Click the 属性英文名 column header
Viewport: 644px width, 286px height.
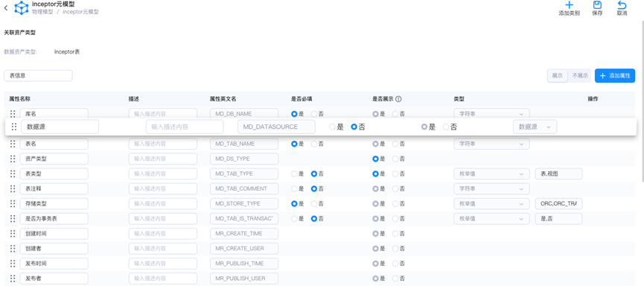point(223,99)
